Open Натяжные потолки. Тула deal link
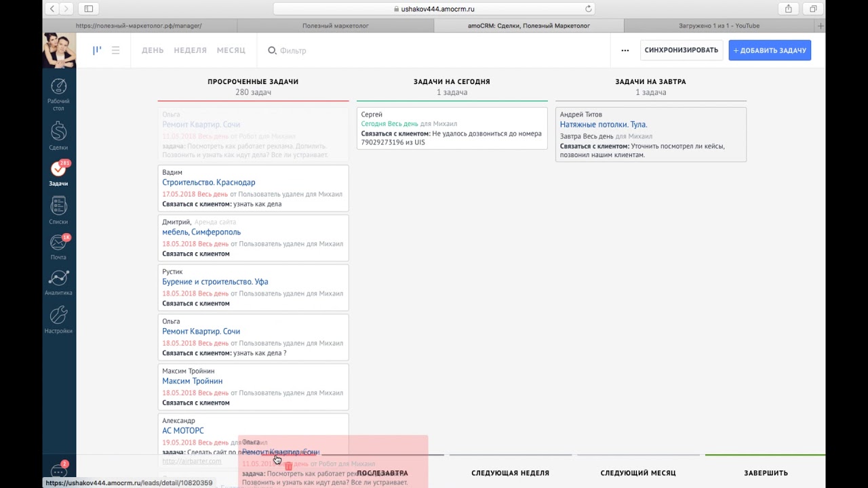This screenshot has height=488, width=868. [604, 125]
